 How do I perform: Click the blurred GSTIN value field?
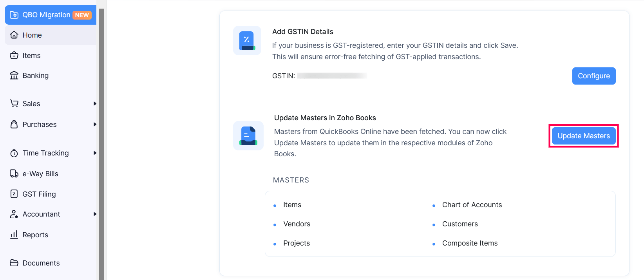[x=332, y=76]
